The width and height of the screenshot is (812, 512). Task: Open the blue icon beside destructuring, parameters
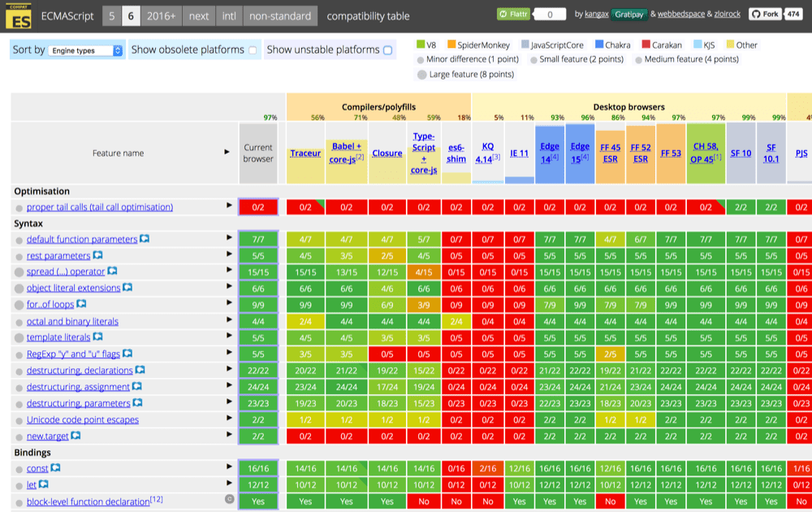137,402
